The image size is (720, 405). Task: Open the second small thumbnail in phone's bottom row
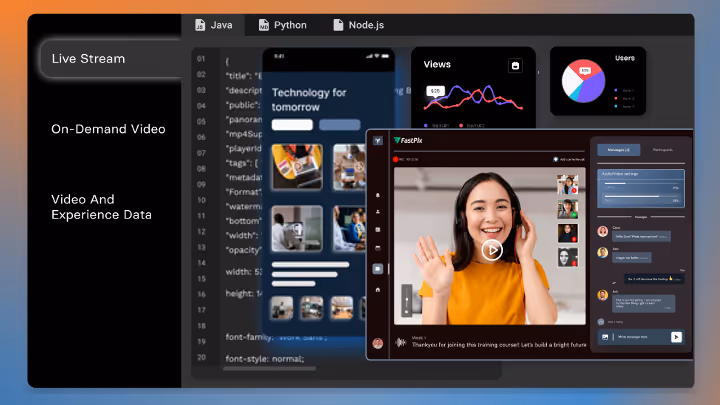[312, 307]
